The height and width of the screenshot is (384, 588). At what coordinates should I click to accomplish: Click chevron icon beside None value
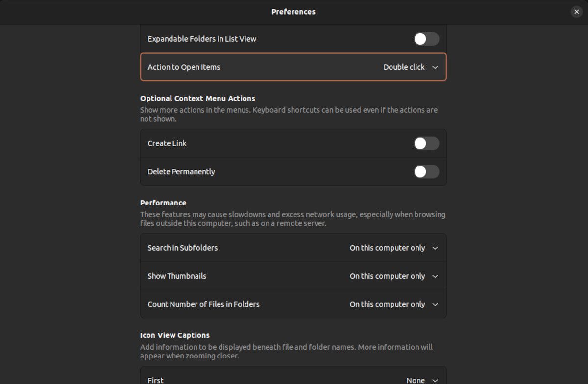(x=435, y=380)
